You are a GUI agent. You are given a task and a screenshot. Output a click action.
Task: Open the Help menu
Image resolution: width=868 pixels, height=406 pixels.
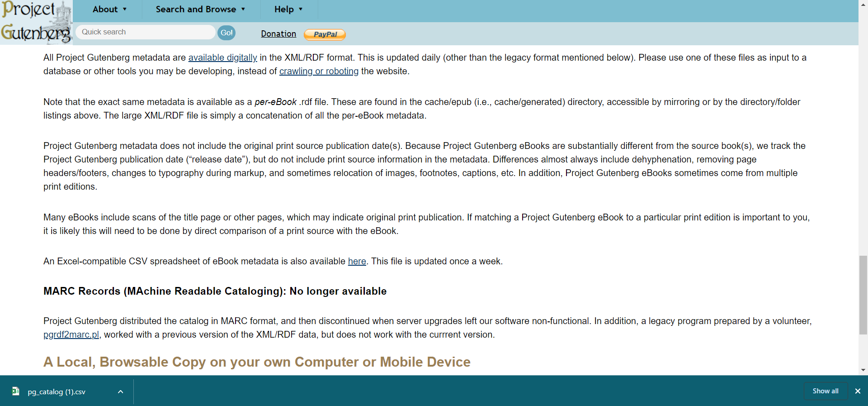pyautogui.click(x=288, y=10)
